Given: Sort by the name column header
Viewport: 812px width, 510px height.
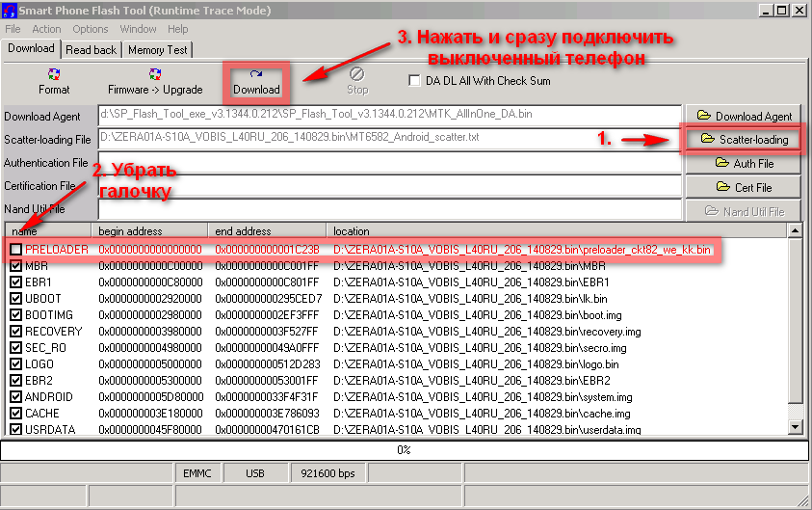Looking at the screenshot, I should coord(49,230).
